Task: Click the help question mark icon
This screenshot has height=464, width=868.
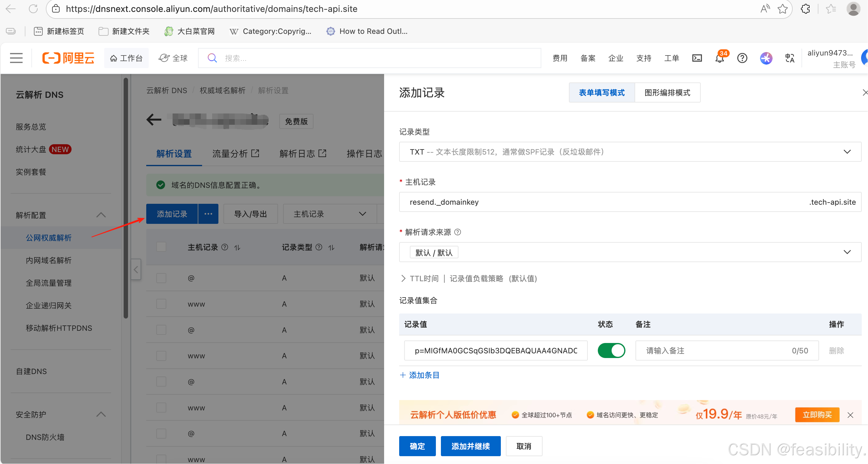Action: tap(742, 58)
